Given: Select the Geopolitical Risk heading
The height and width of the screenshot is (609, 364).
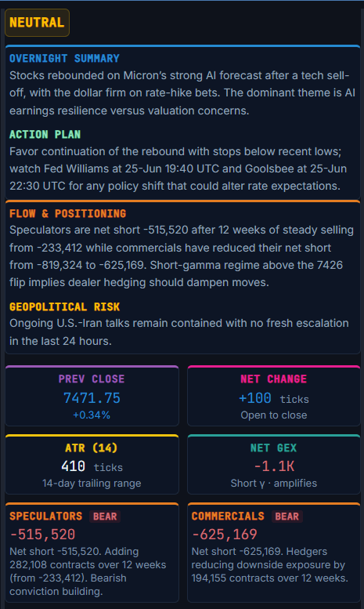Looking at the screenshot, I should click(64, 306).
